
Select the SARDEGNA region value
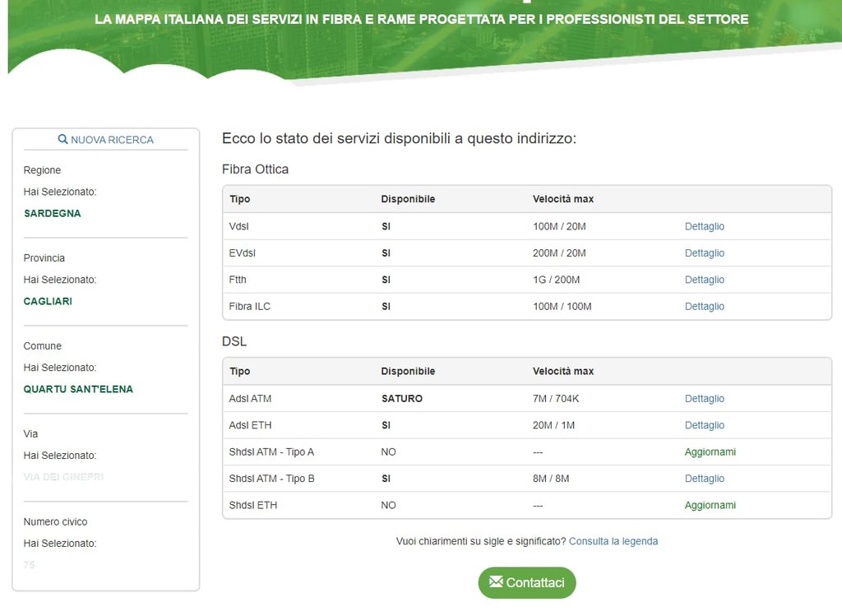[x=53, y=213]
